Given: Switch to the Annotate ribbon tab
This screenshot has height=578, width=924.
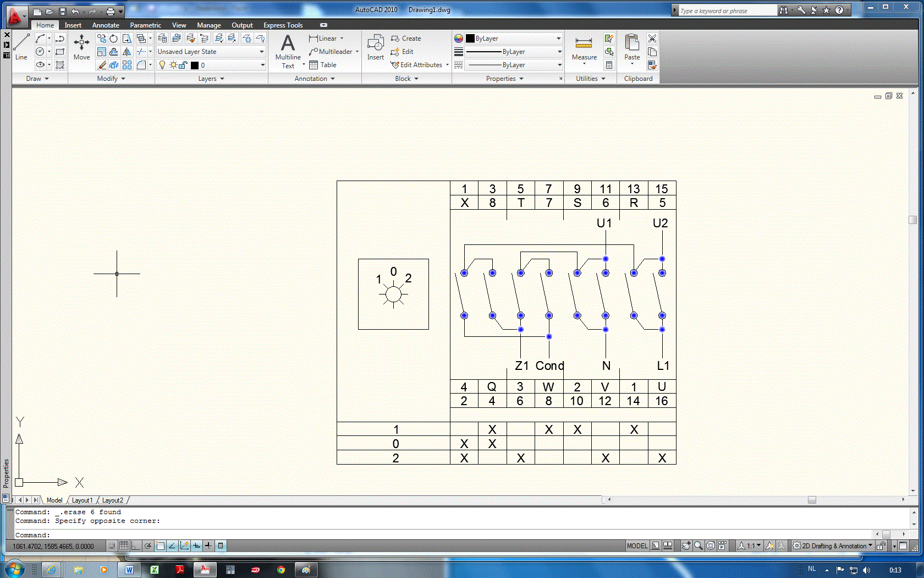Looking at the screenshot, I should [106, 25].
